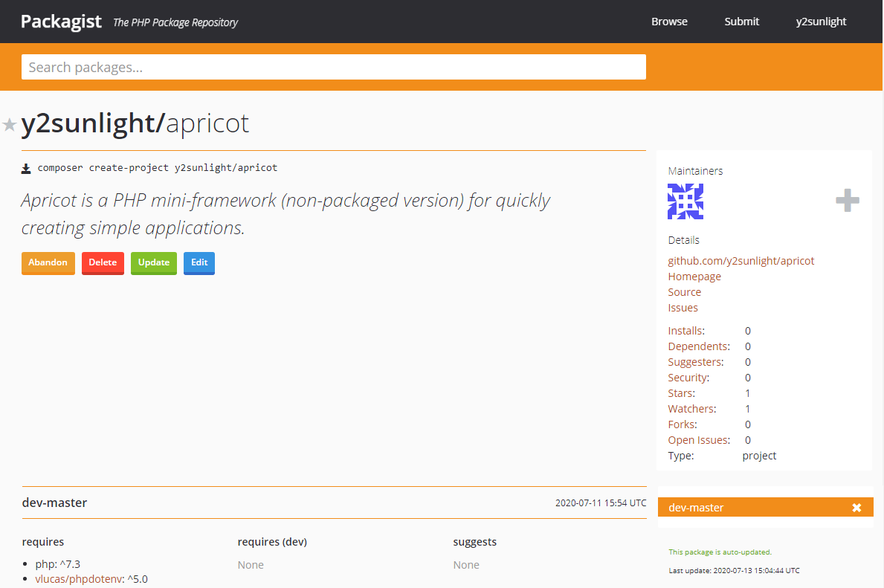Screen dimensions: 884x588
Task: Click the download icon beside composer command
Action: (x=26, y=169)
